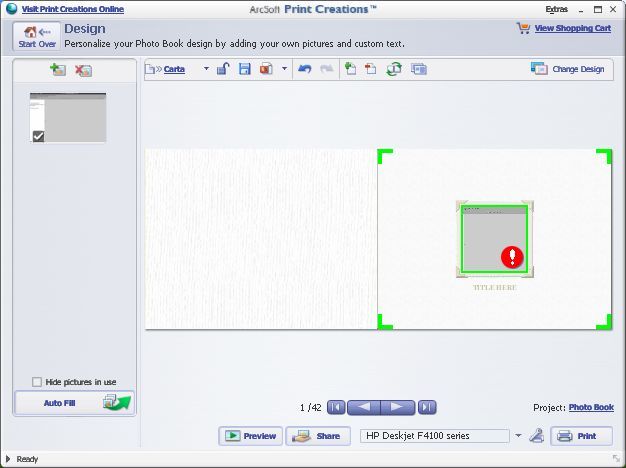Enable Hide pictures in use checkbox
The image size is (626, 468).
(x=37, y=382)
